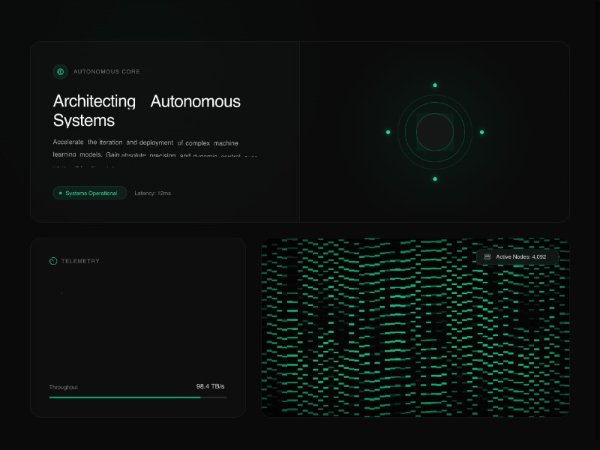
Task: Click the central core circle graphic
Action: coord(434,132)
